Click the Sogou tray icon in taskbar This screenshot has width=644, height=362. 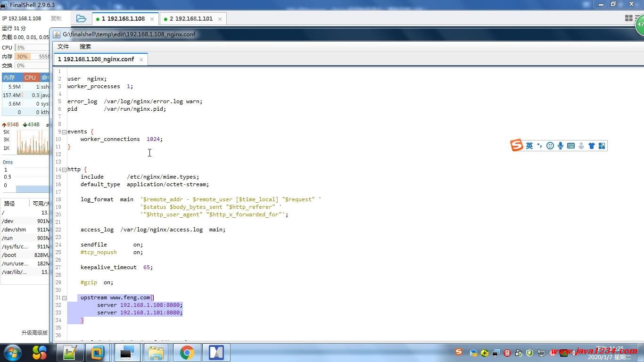[459, 352]
